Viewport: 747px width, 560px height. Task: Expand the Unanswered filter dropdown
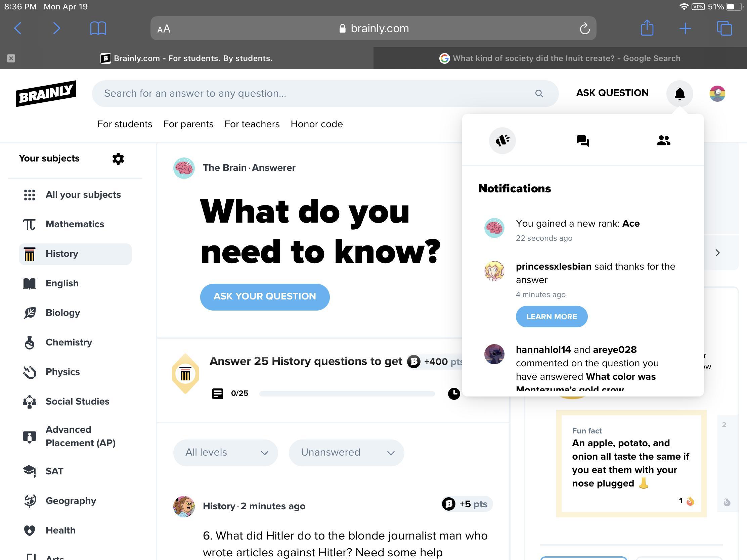346,452
